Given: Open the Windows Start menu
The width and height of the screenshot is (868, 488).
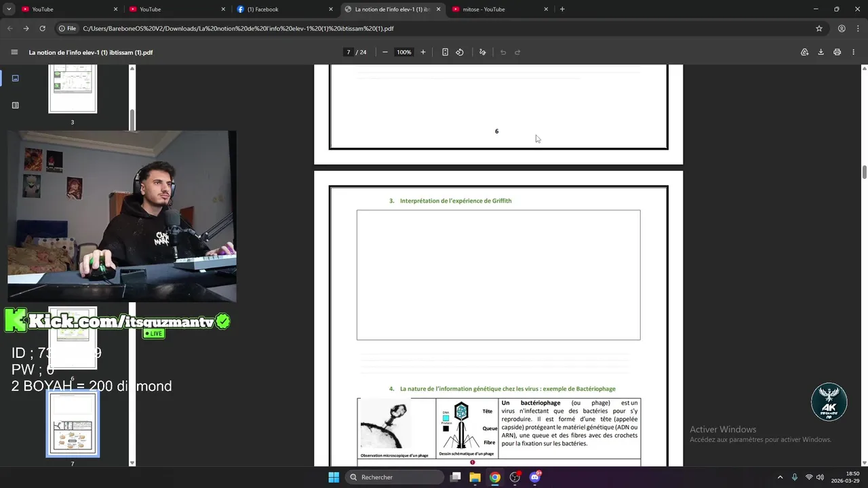Looking at the screenshot, I should pos(334,477).
